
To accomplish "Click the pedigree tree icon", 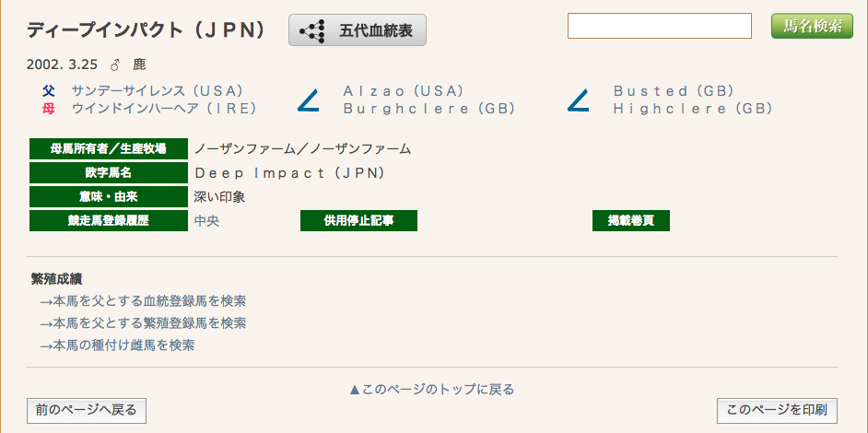I will pos(312,30).
